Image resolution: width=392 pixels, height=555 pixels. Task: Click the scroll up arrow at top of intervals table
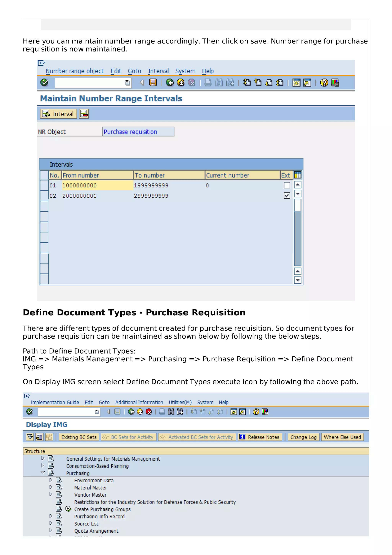coord(298,185)
